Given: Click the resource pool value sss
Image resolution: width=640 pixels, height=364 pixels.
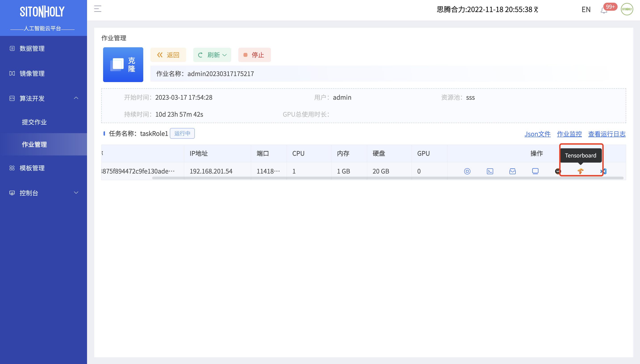Looking at the screenshot, I should (470, 97).
